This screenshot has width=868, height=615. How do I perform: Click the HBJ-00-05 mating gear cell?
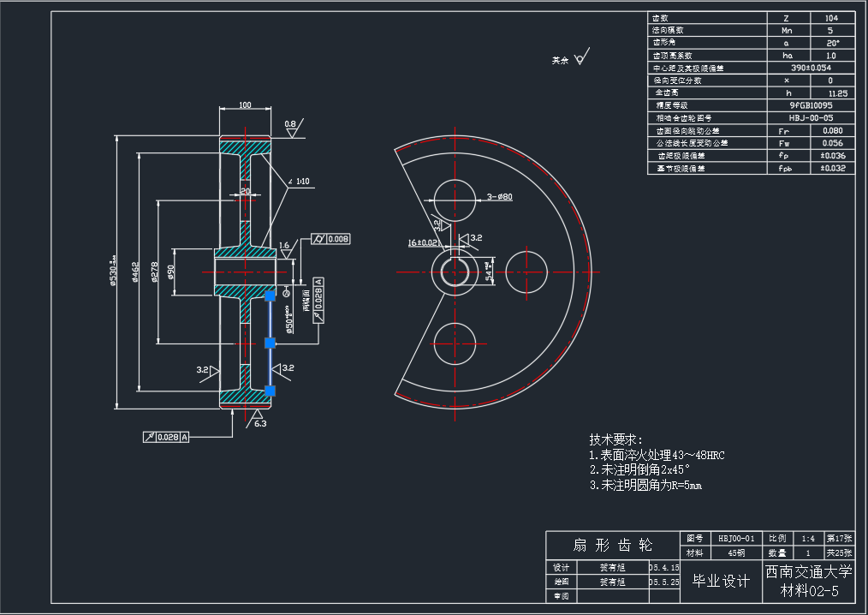tap(811, 118)
